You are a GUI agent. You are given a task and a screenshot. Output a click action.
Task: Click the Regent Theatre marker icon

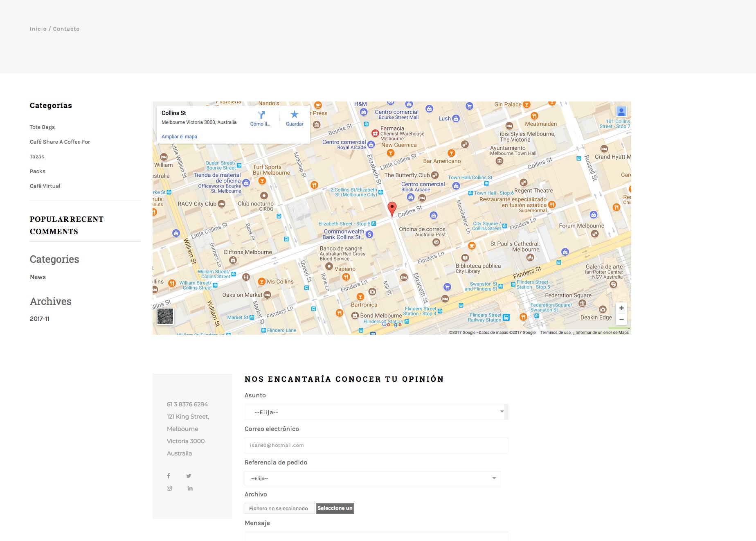coord(523,183)
